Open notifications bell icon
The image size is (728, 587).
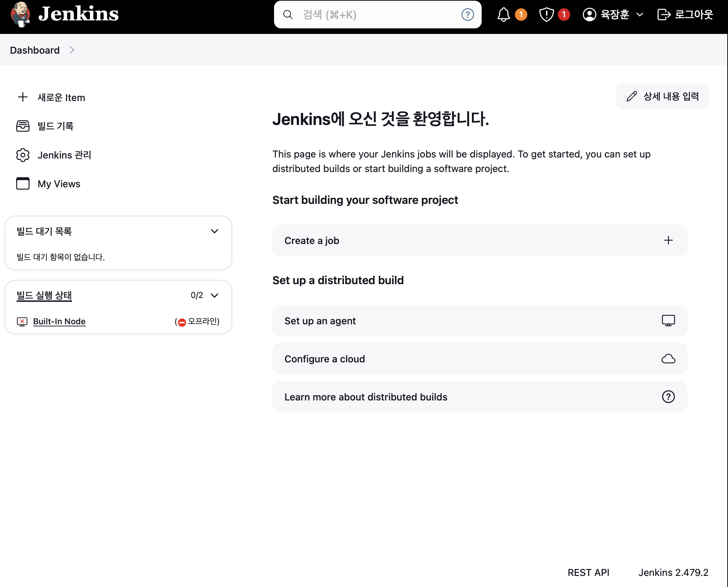pyautogui.click(x=503, y=15)
